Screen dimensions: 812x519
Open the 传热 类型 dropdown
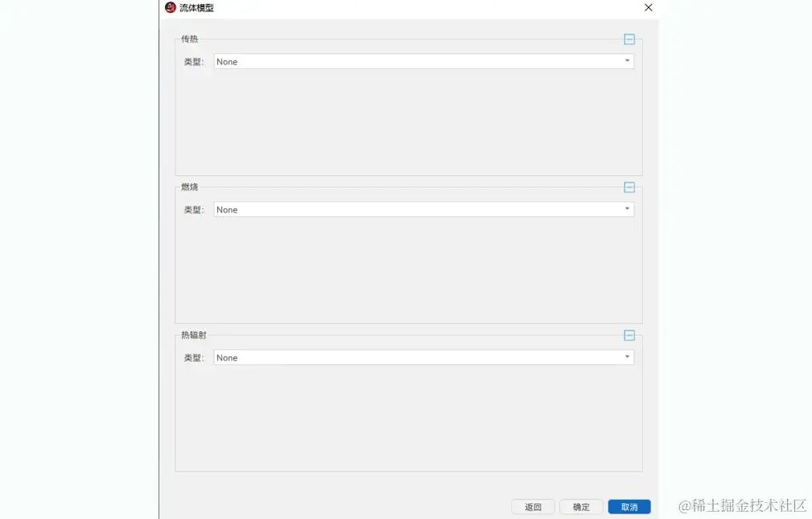[423, 61]
